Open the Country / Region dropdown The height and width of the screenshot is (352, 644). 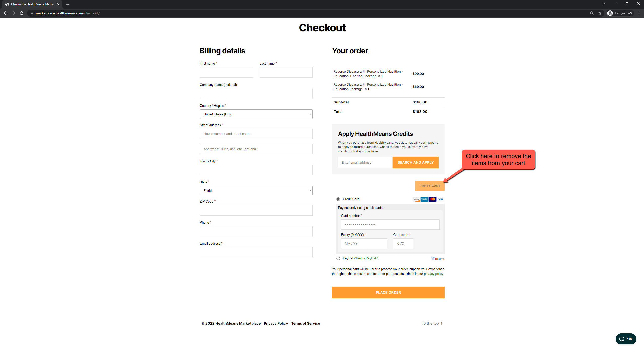pyautogui.click(x=256, y=114)
